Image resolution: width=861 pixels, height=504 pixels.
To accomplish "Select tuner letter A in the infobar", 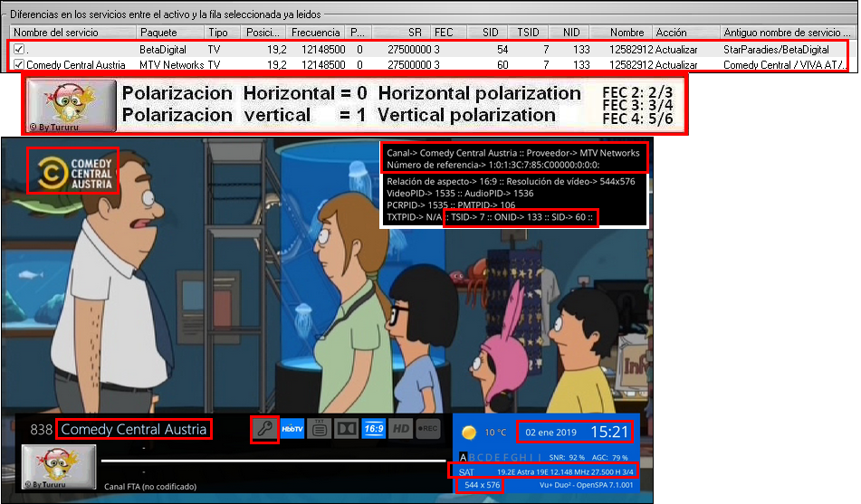I will click(x=463, y=457).
